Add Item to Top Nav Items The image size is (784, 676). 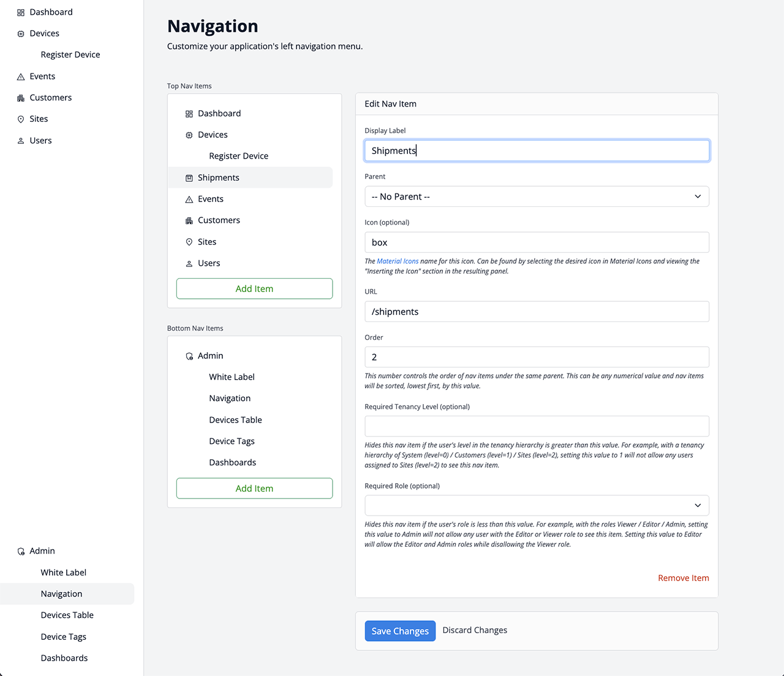click(254, 288)
